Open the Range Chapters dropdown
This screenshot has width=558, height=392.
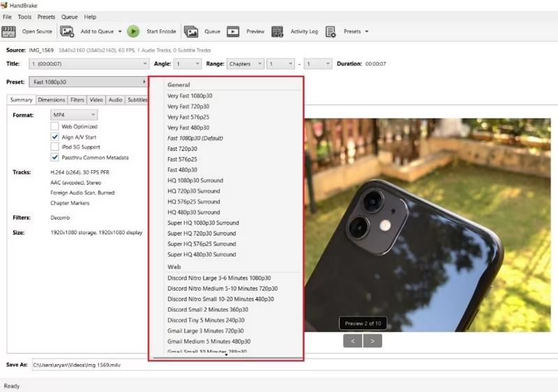pyautogui.click(x=246, y=63)
